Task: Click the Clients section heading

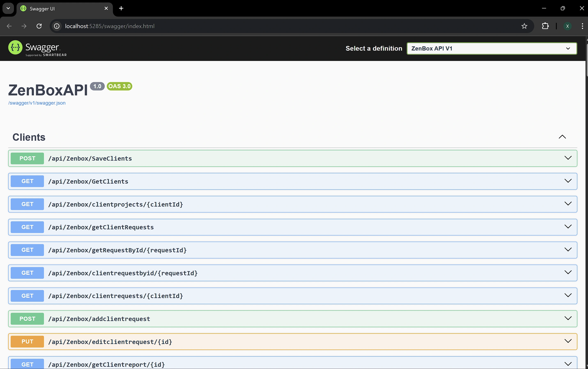Action: pyautogui.click(x=29, y=137)
